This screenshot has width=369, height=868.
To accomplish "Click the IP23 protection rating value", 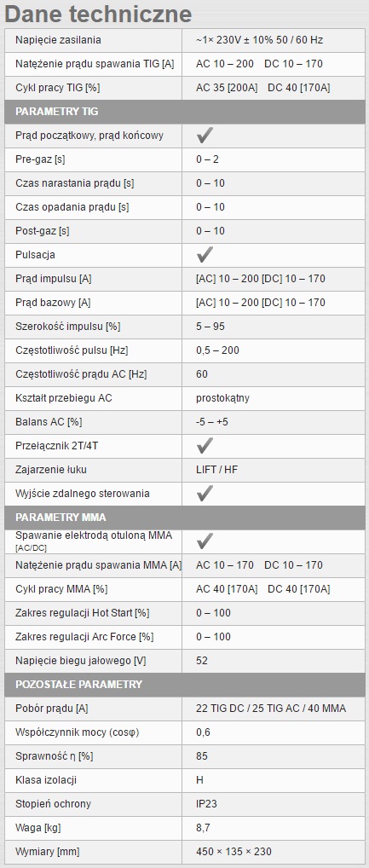I will [x=205, y=803].
